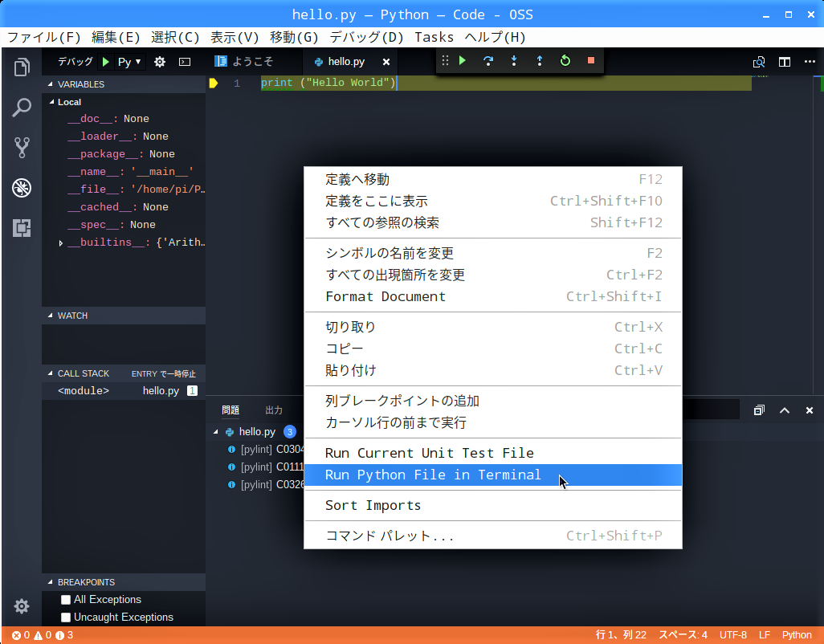Image resolution: width=824 pixels, height=644 pixels.
Task: Collapse the BREAKPOINTS section
Action: 124,582
